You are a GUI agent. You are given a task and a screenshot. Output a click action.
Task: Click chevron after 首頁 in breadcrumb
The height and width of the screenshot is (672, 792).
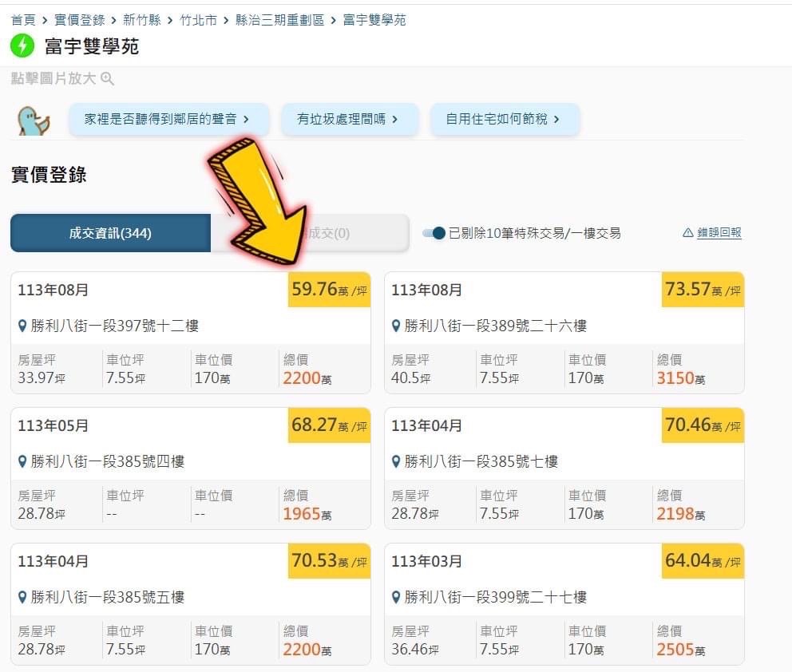45,20
